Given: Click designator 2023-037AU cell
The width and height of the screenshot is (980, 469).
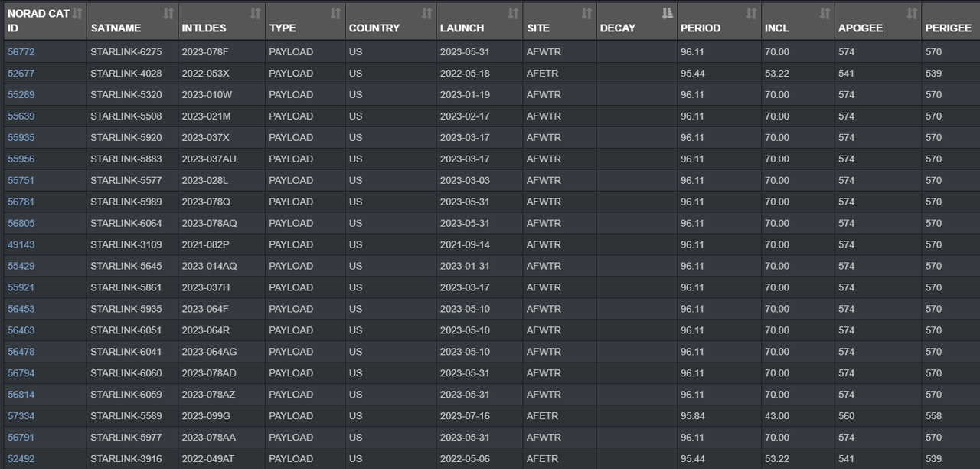Looking at the screenshot, I should pyautogui.click(x=221, y=159).
